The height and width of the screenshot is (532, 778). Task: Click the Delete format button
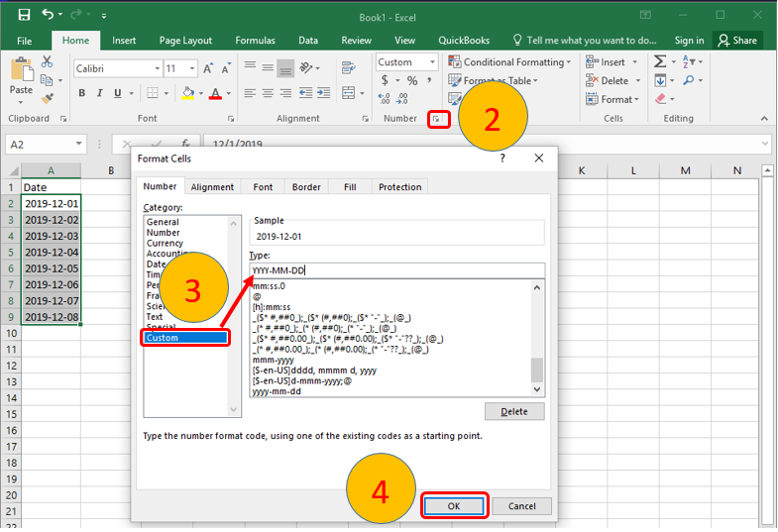pos(514,411)
